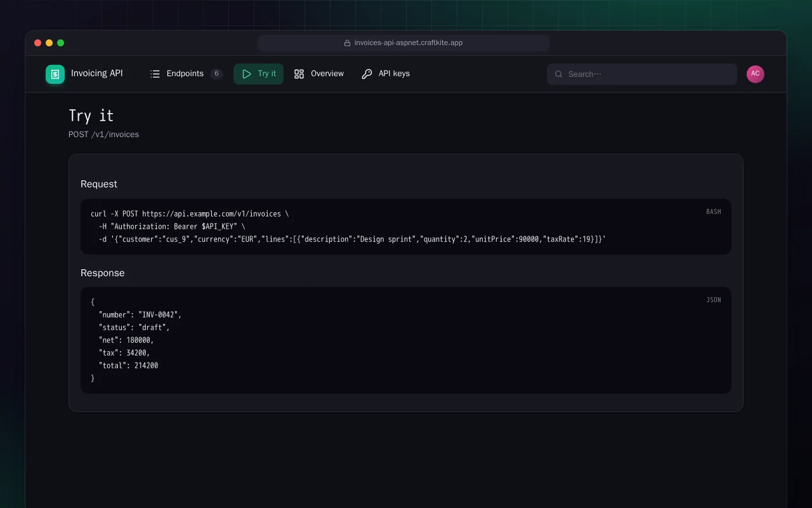Click the Request section label
Viewport: 812px width, 508px height.
point(99,184)
